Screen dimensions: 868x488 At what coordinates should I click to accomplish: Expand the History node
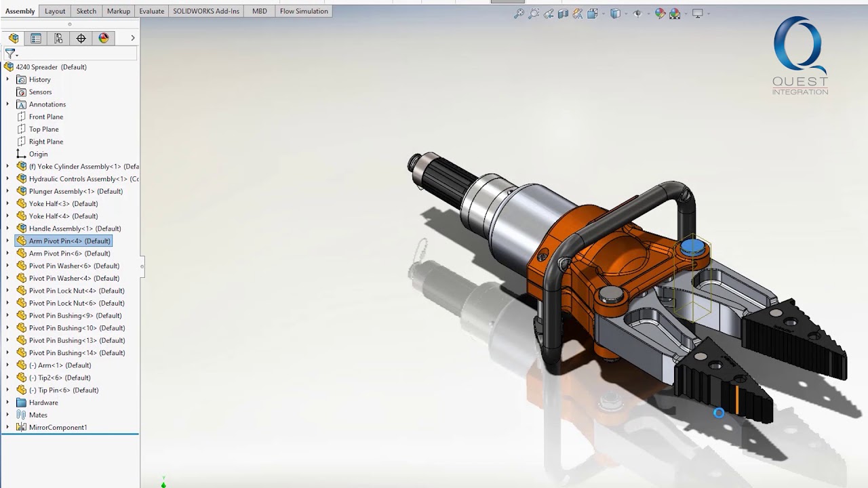click(x=7, y=79)
